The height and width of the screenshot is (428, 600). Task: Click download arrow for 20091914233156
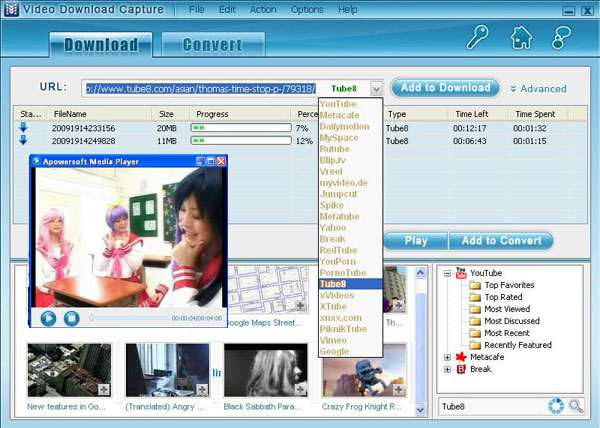coord(23,128)
